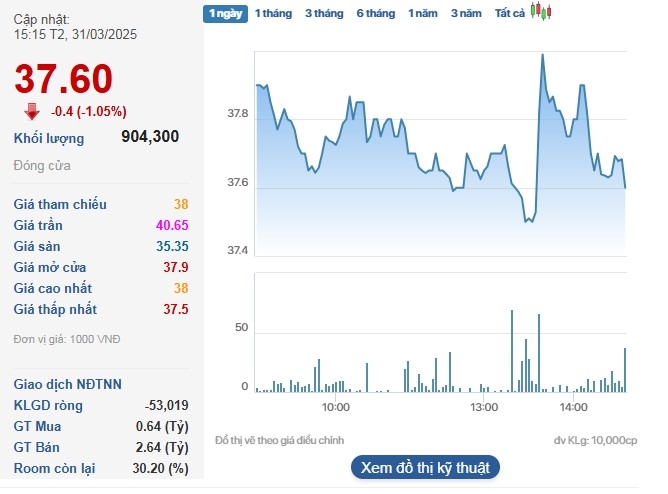Click the current price 37.60
Image resolution: width=668 pixels, height=494 pixels.
pyautogui.click(x=63, y=79)
